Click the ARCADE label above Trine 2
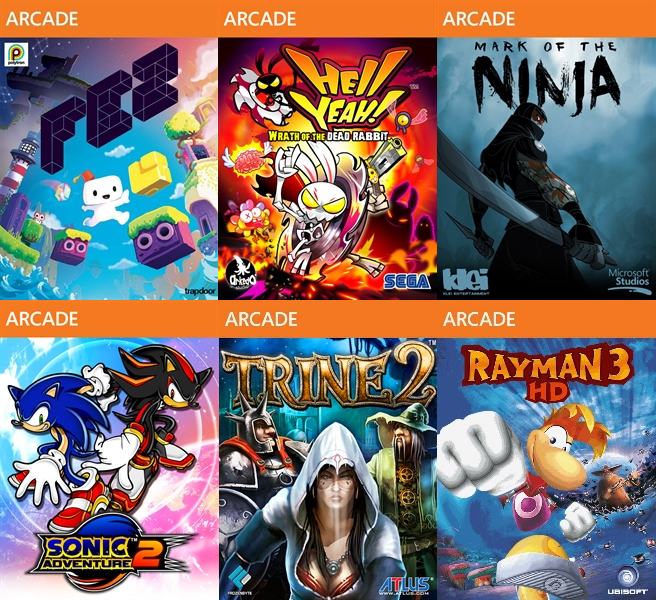 tap(261, 319)
